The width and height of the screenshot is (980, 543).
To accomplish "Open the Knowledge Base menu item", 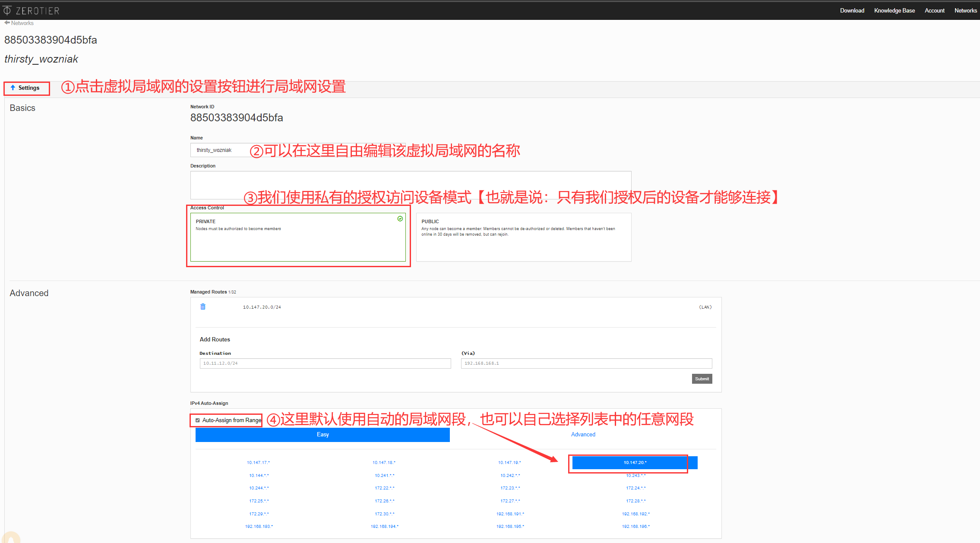I will pyautogui.click(x=894, y=10).
